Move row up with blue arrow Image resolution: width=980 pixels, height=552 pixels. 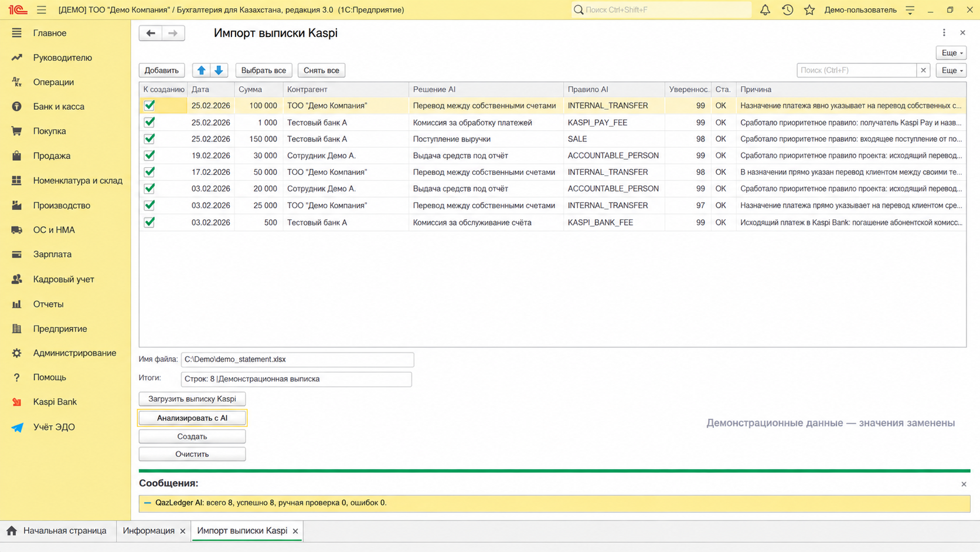pyautogui.click(x=201, y=70)
